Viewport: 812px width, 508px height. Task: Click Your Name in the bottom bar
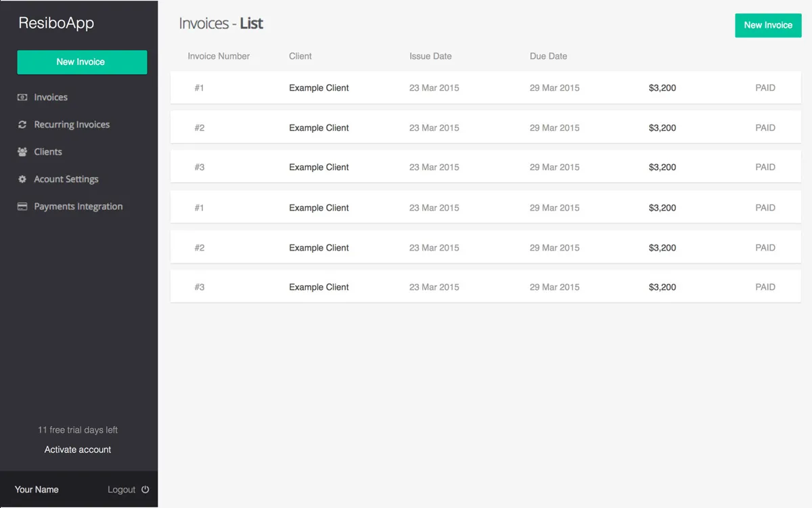tap(37, 489)
